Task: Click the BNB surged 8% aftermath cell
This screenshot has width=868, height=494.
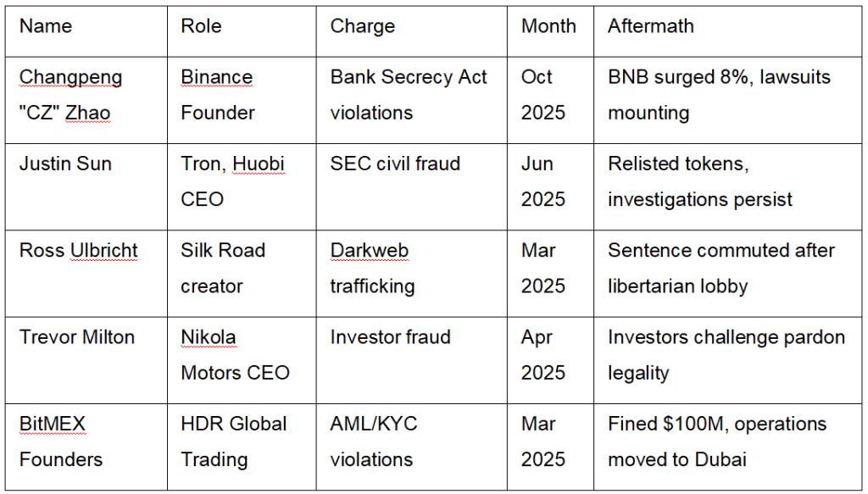Action: (x=719, y=95)
